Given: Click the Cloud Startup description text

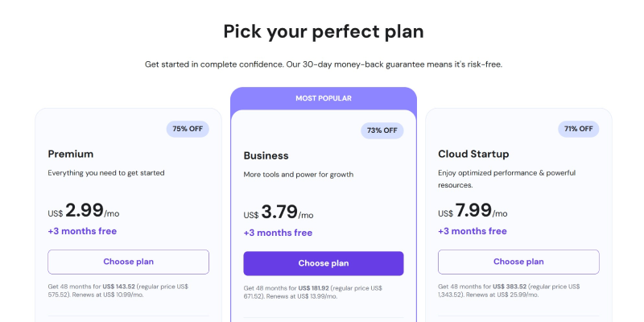Looking at the screenshot, I should [507, 179].
